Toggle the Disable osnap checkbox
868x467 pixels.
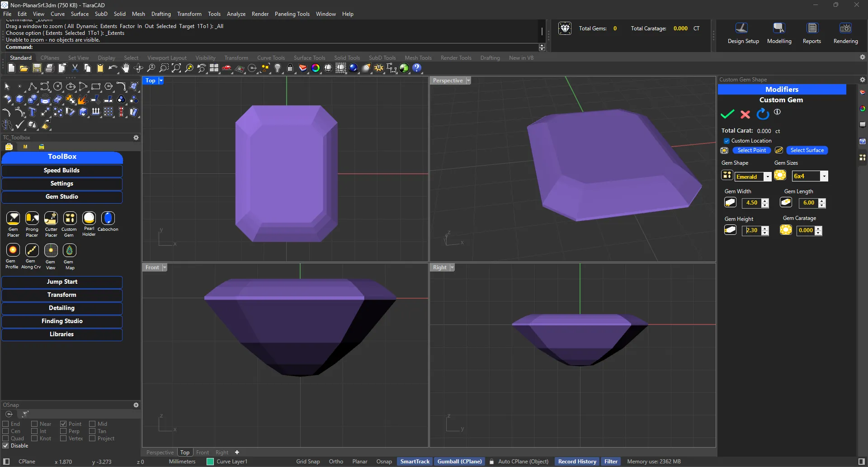point(6,446)
